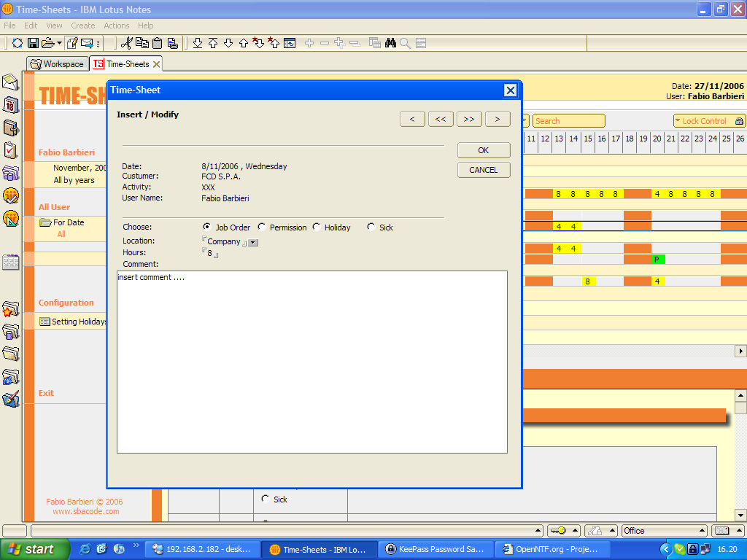Image resolution: width=747 pixels, height=560 pixels.
Task: Click the www.sbacode.com link
Action: click(86, 511)
